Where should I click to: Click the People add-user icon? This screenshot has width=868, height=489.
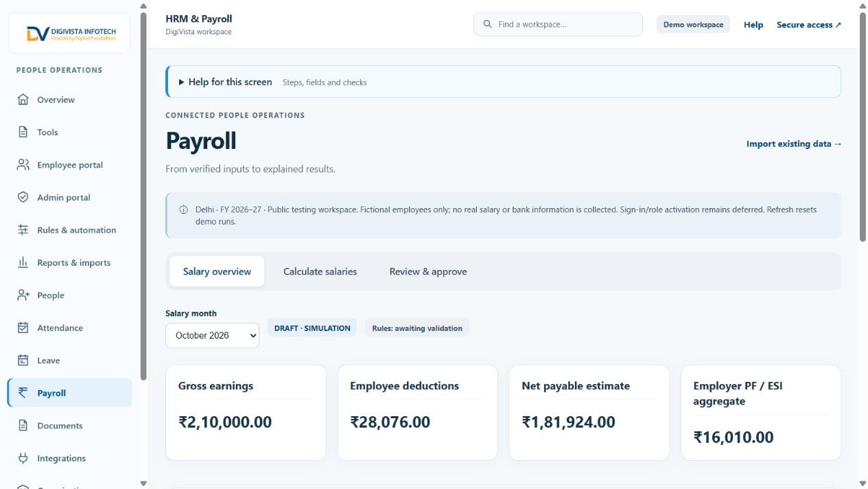[x=23, y=295]
